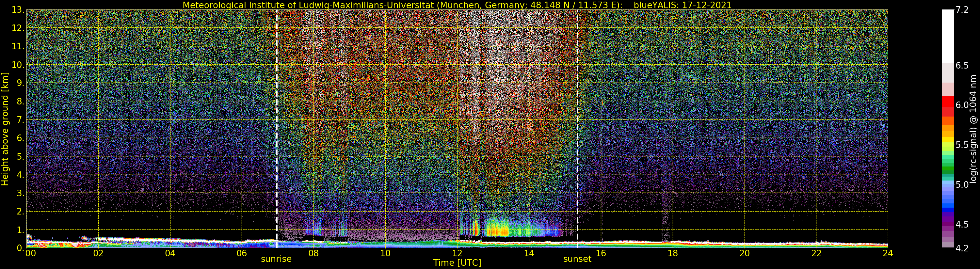Click the height axis tick label for 12 km
Image resolution: width=980 pixels, height=269 pixels.
click(x=18, y=28)
